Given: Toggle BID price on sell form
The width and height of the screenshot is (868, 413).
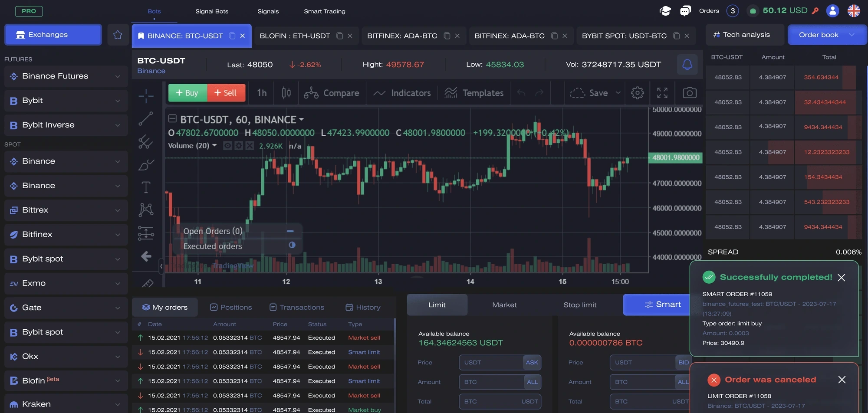Looking at the screenshot, I should 683,363.
